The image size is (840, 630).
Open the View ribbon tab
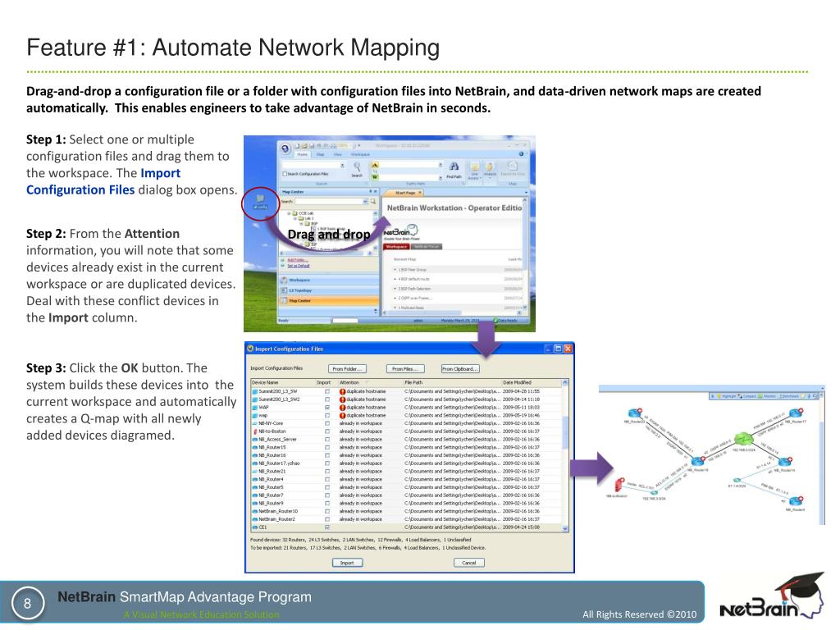tap(337, 154)
